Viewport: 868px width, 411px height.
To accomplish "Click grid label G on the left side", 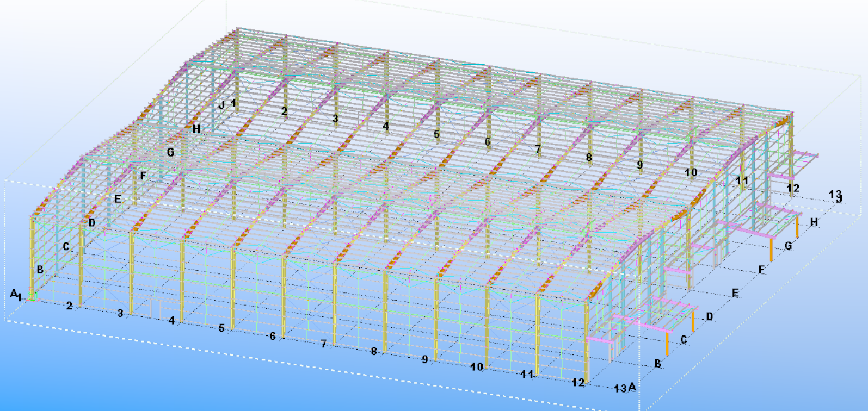I will [170, 152].
